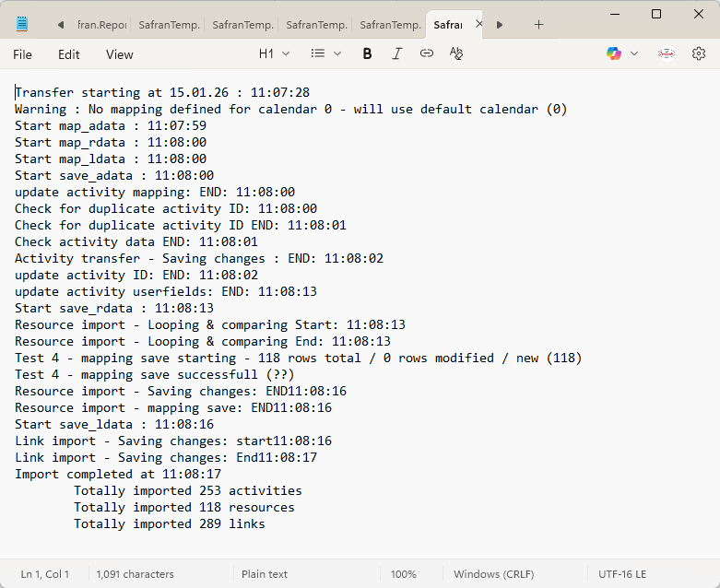Click the UTF-16 LE encoding indicator
The width and height of the screenshot is (720, 588).
point(622,574)
